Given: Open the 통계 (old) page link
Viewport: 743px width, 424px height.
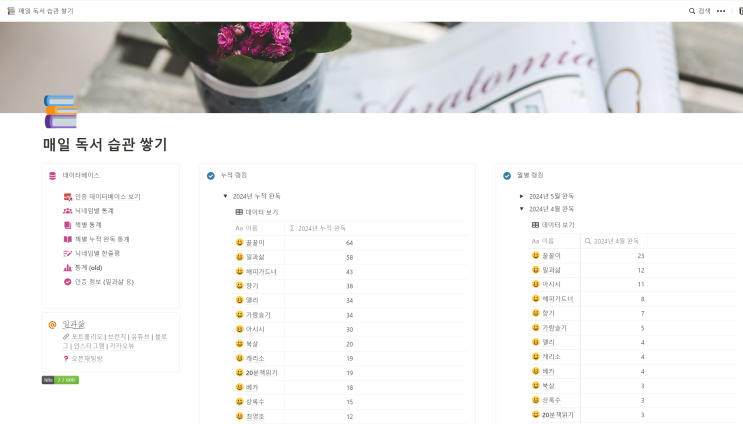Looking at the screenshot, I should point(89,268).
